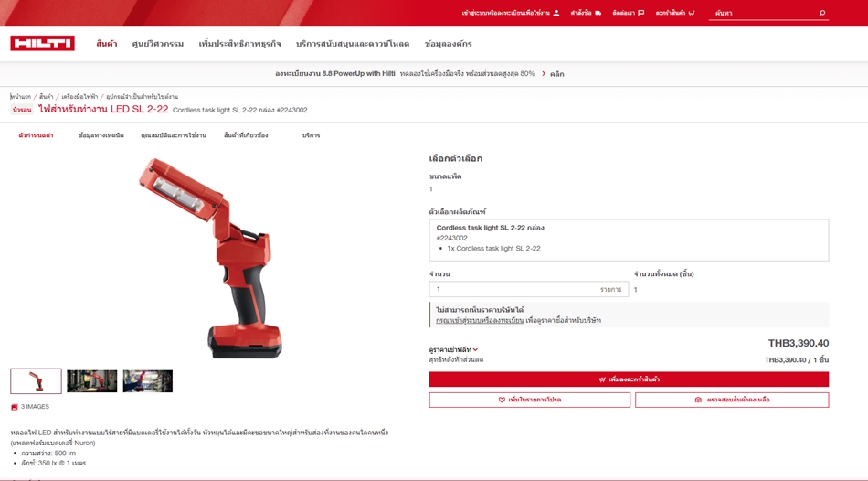Click login or register link for company price
Image resolution: width=868 pixels, height=481 pixels.
480,320
